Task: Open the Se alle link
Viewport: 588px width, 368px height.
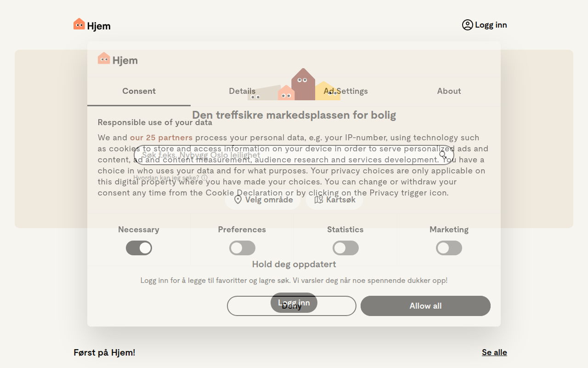Action: (x=494, y=352)
